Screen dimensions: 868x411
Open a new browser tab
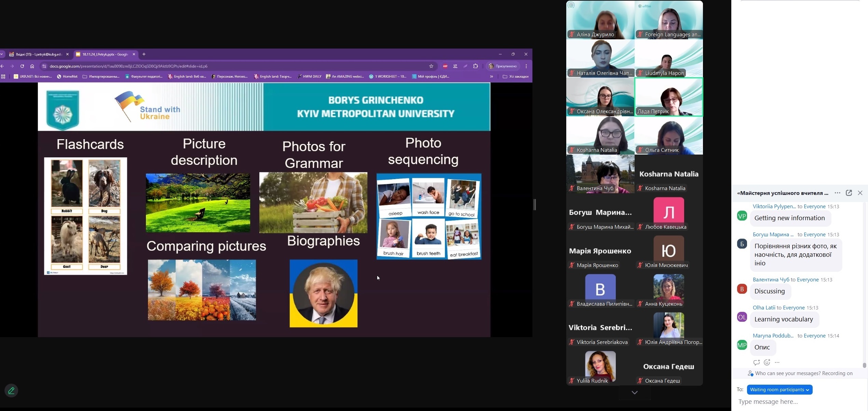[x=144, y=54]
